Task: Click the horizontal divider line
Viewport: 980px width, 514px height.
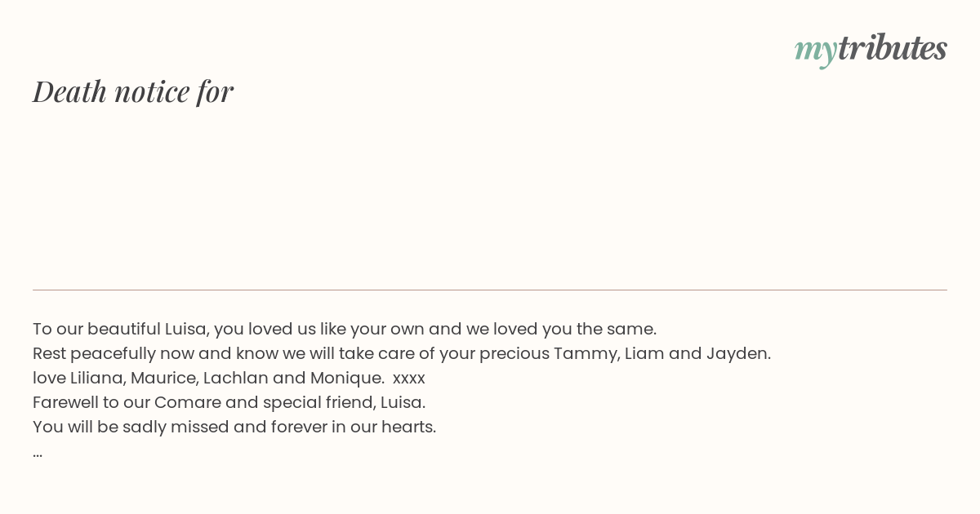Action: [490, 290]
